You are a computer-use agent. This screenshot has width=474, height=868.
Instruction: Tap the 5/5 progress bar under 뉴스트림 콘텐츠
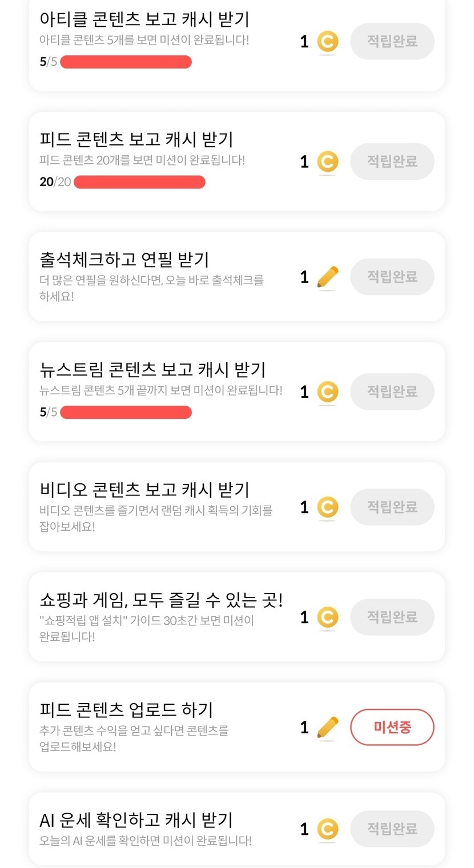126,412
